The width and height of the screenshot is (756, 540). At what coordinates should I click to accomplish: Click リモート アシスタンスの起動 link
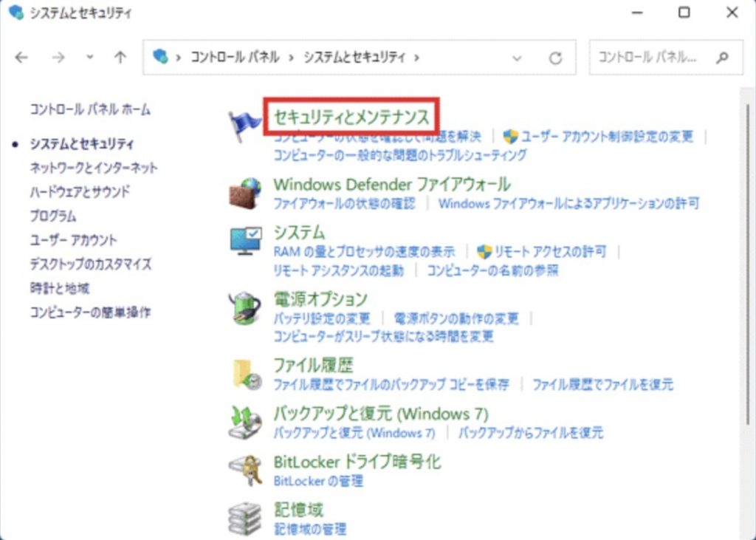click(x=338, y=270)
